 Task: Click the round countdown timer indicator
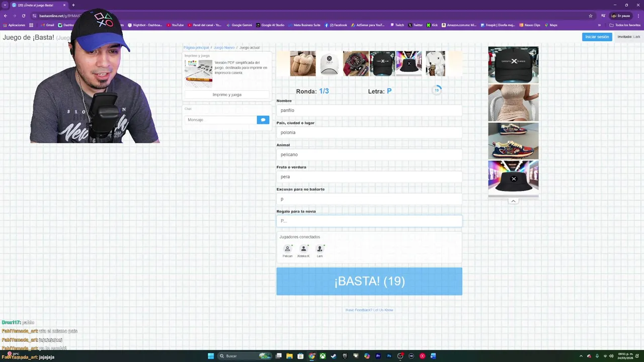pyautogui.click(x=437, y=90)
